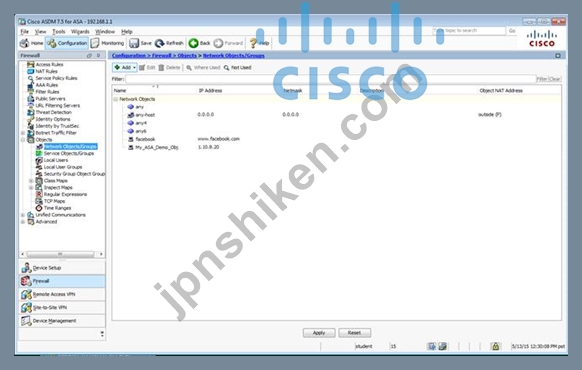The height and width of the screenshot is (370, 582).
Task: Select Public Servers tree item
Action: [50, 99]
